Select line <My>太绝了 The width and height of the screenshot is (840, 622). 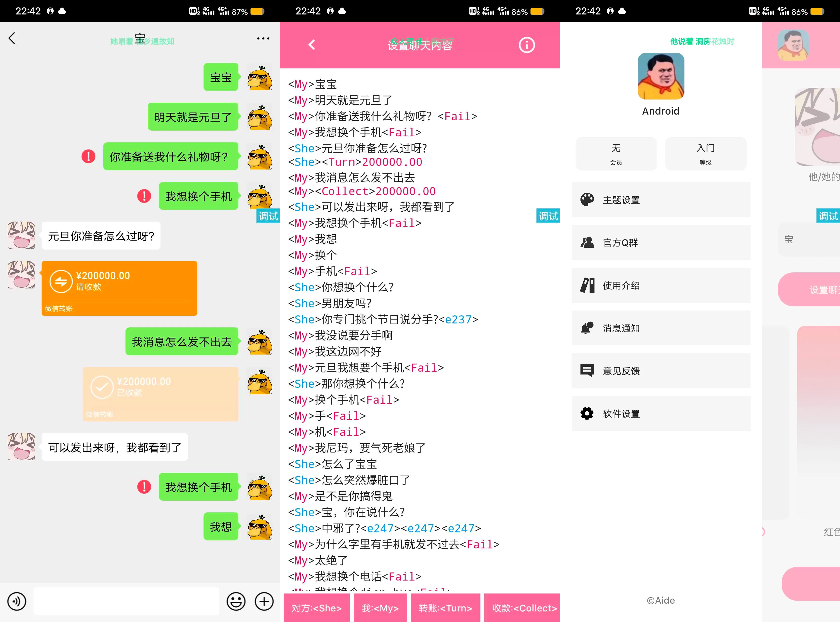coord(318,560)
